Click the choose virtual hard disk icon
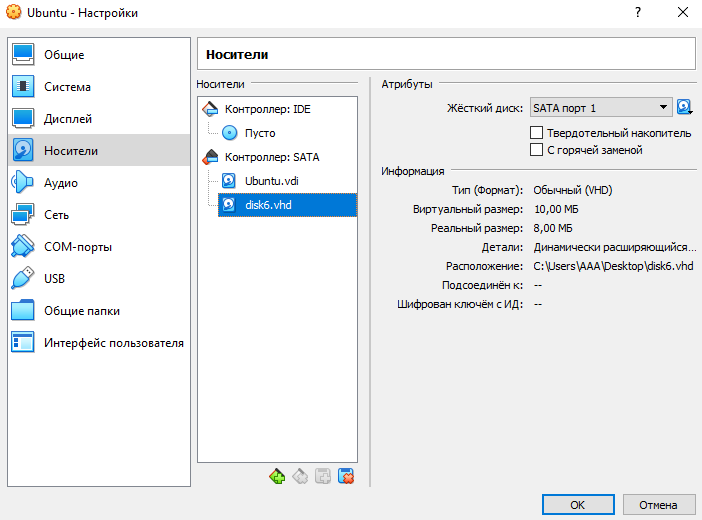Screen dimensions: 702x520 684,107
